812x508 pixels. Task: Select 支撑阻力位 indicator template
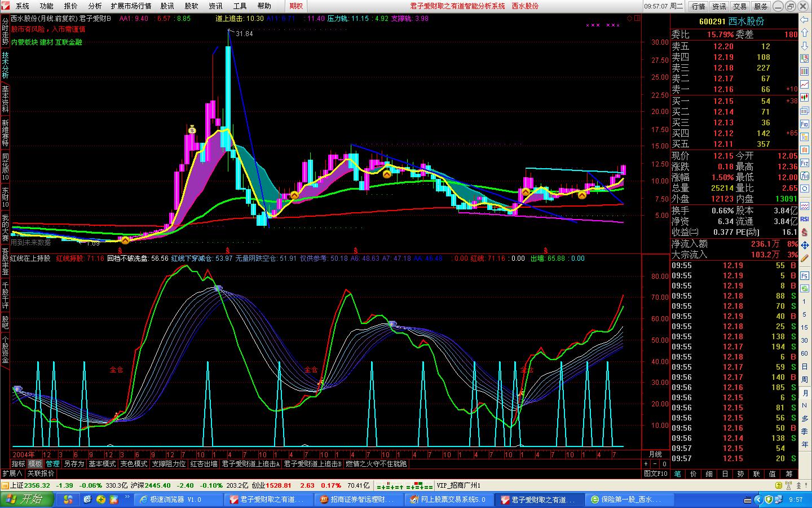(x=169, y=464)
